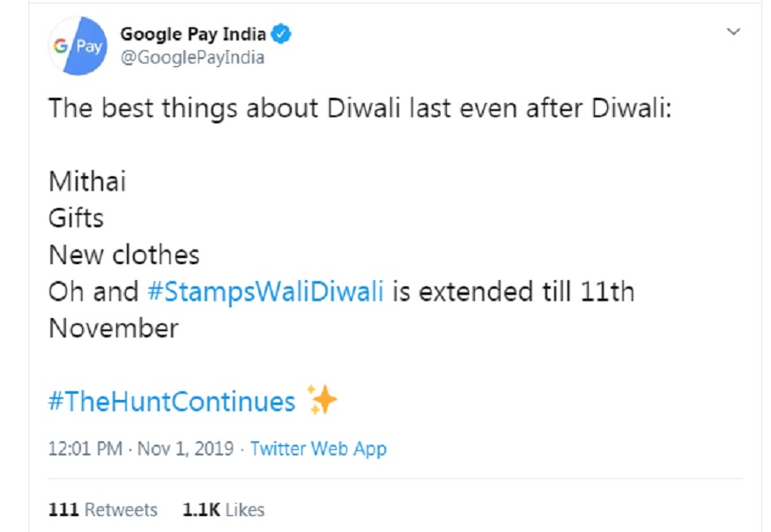Viewport: 771px width, 532px height.
Task: Expand the tweet options chevron menu
Action: (733, 32)
